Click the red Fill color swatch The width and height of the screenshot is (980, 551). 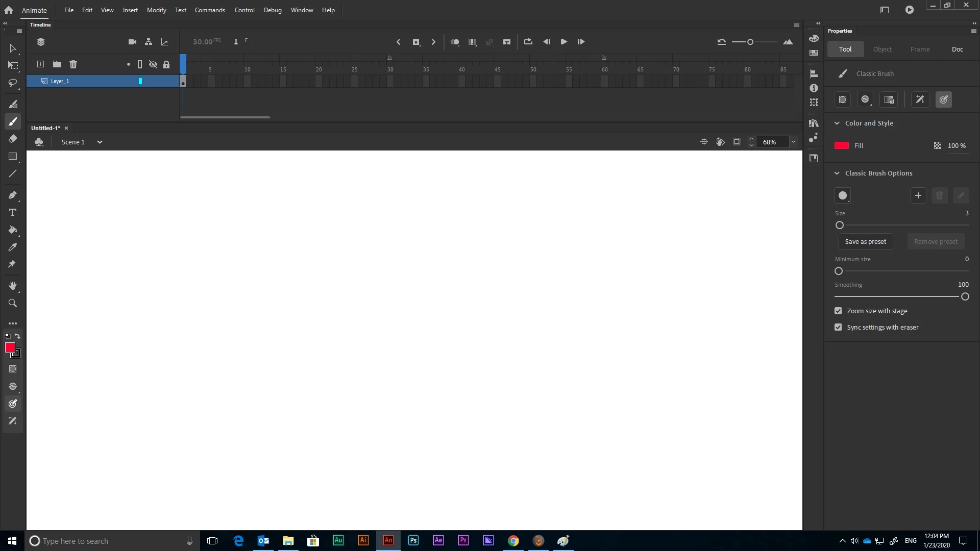(841, 145)
